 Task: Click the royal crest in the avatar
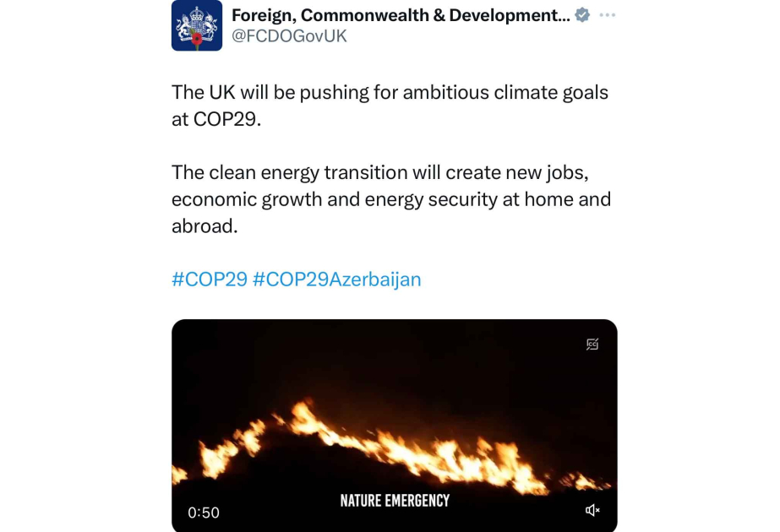click(197, 20)
